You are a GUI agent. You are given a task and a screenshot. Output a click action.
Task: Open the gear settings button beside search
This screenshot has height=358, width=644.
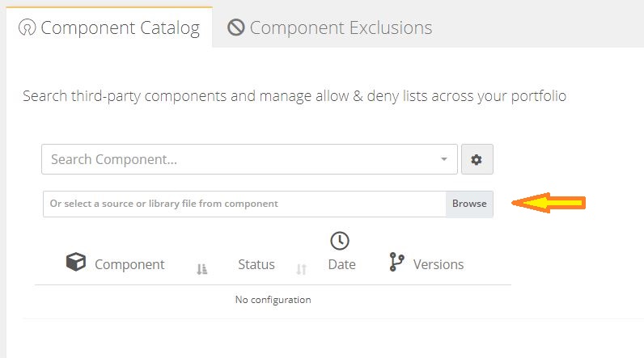477,159
